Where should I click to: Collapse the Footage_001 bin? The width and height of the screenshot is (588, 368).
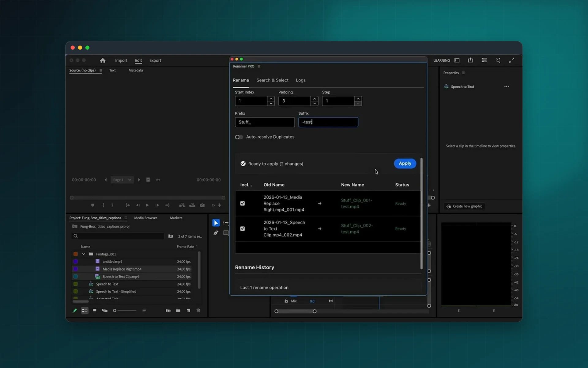tap(84, 254)
